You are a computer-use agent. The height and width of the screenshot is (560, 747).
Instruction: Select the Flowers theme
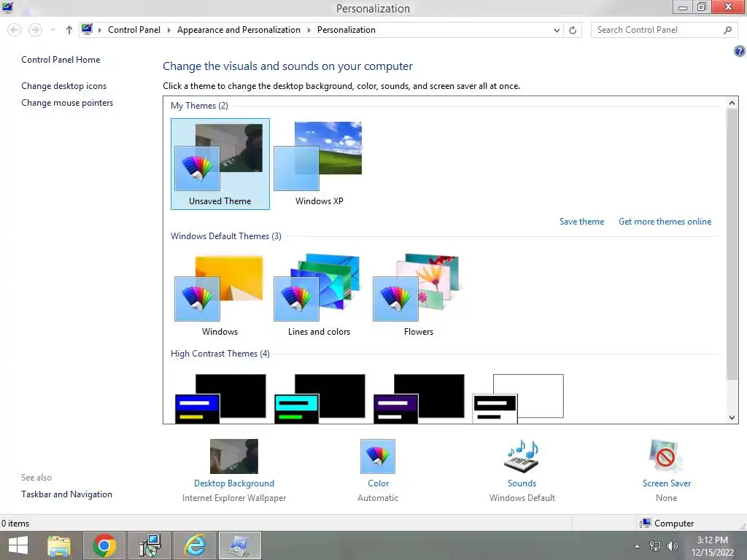[x=418, y=296]
